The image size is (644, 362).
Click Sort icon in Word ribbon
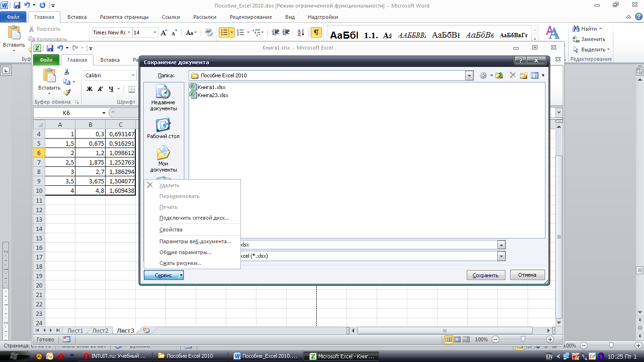coord(300,33)
